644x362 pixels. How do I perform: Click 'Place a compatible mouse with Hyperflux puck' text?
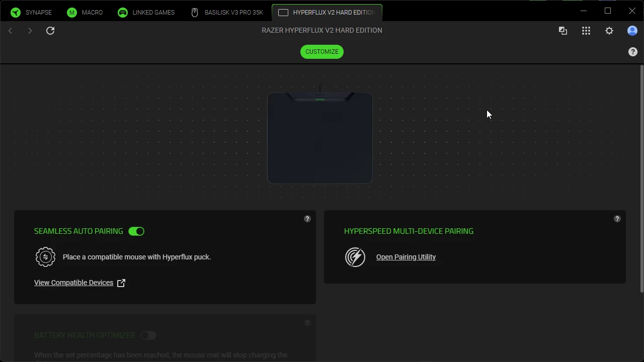(137, 257)
